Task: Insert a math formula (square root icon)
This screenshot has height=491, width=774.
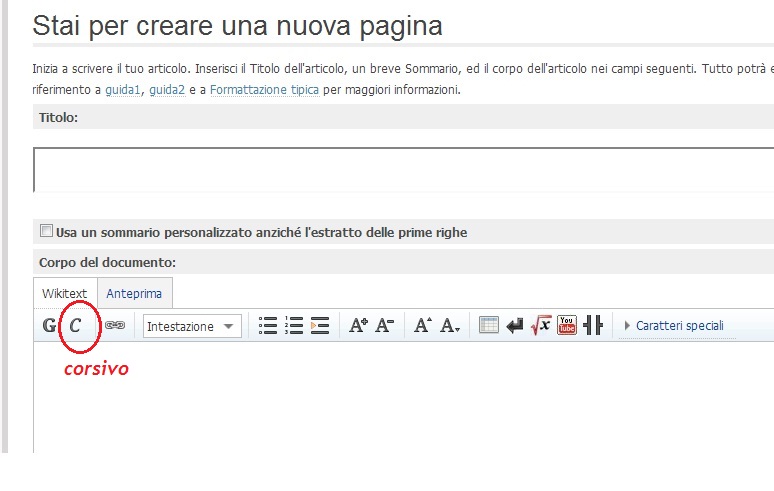Action: click(541, 326)
